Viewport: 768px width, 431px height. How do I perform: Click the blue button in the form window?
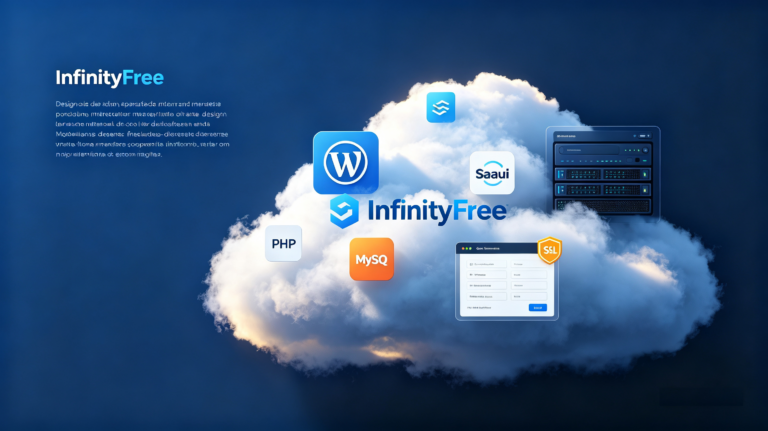click(537, 308)
